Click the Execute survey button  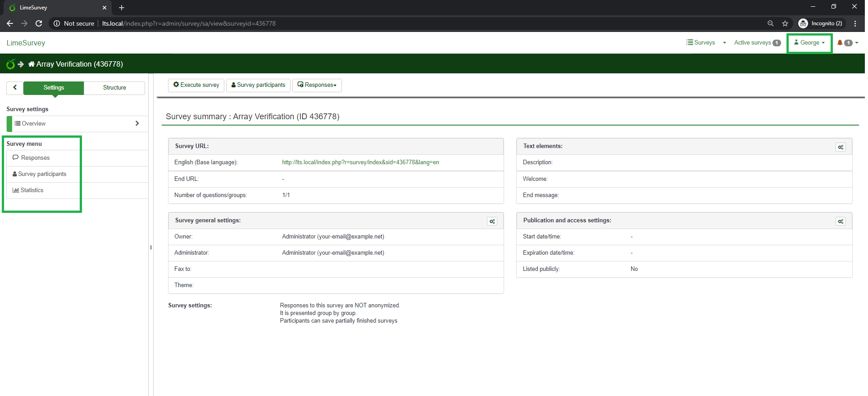(196, 85)
